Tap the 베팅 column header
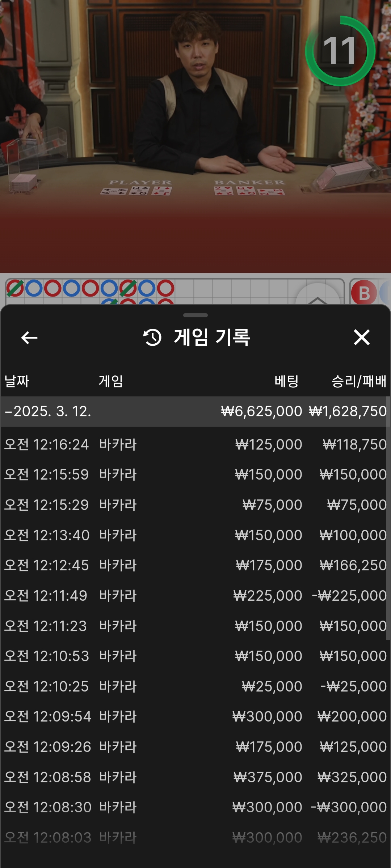391x868 pixels. pos(286,381)
